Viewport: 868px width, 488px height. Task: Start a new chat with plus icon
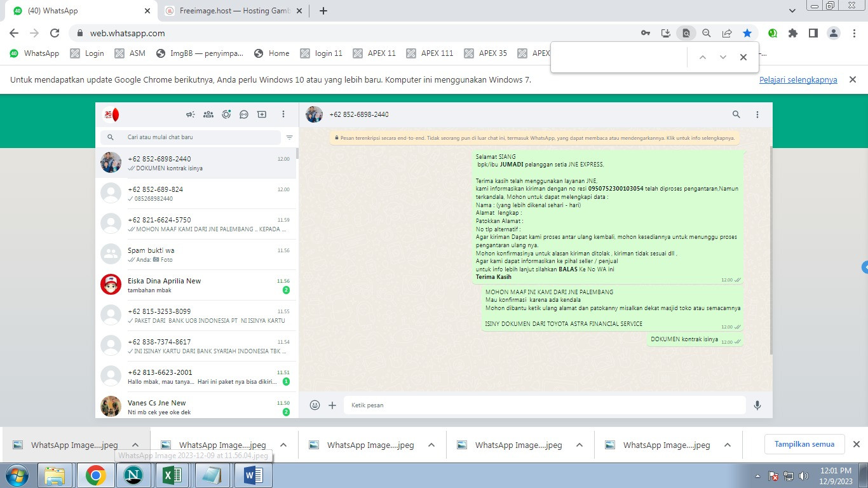click(262, 114)
